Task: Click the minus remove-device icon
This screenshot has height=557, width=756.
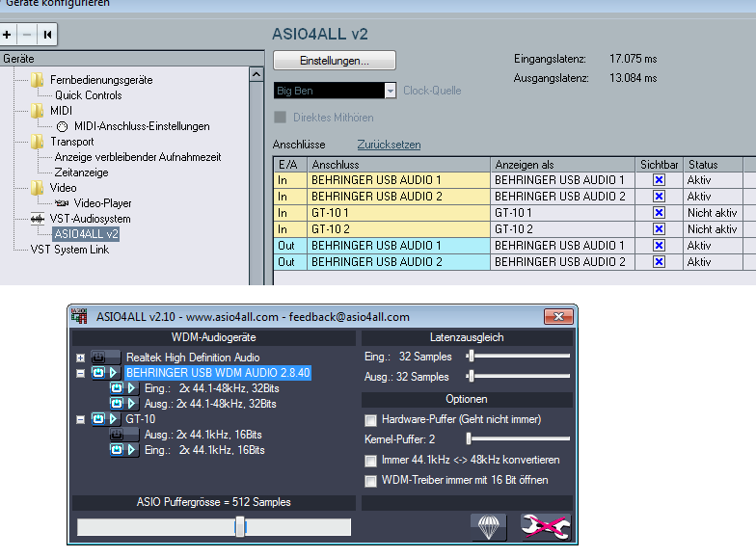Action: click(27, 35)
